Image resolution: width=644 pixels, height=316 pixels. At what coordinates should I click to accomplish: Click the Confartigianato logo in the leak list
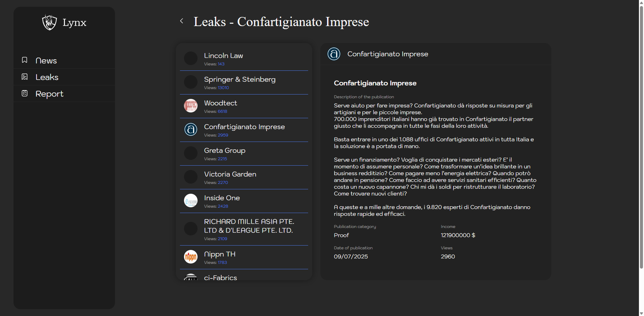(191, 129)
